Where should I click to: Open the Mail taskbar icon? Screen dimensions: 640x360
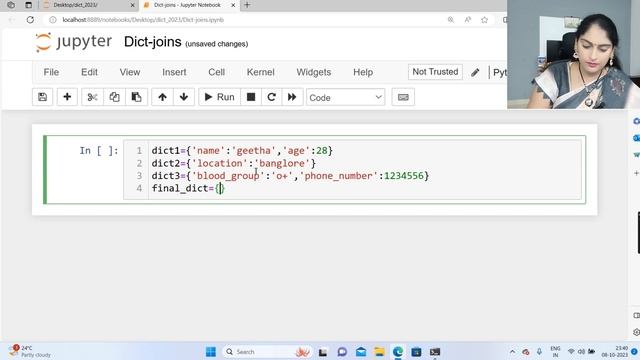click(x=361, y=352)
